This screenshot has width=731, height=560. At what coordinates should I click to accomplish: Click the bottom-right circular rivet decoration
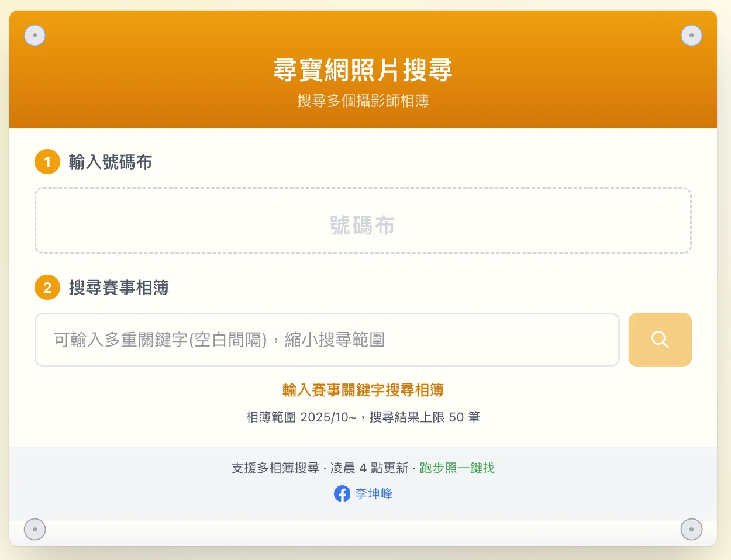[x=692, y=529]
